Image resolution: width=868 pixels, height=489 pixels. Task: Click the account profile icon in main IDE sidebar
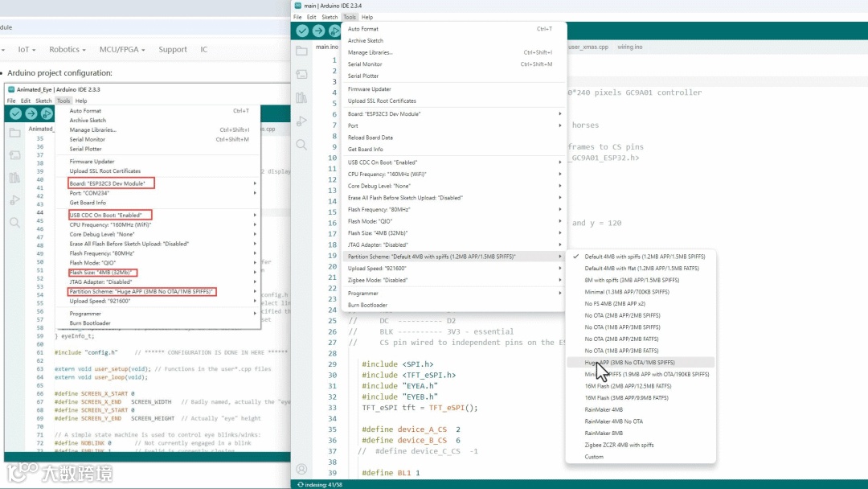tap(301, 469)
